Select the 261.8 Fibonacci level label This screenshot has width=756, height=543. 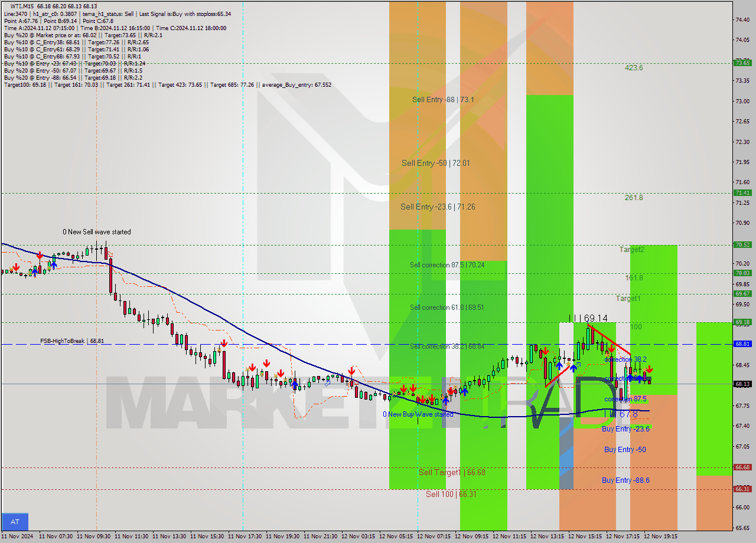pos(634,198)
